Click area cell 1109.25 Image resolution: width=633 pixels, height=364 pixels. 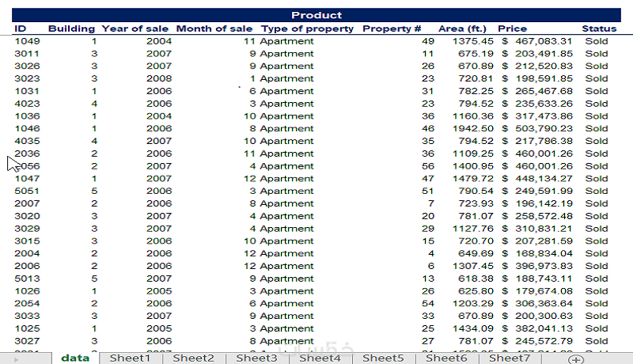(472, 154)
